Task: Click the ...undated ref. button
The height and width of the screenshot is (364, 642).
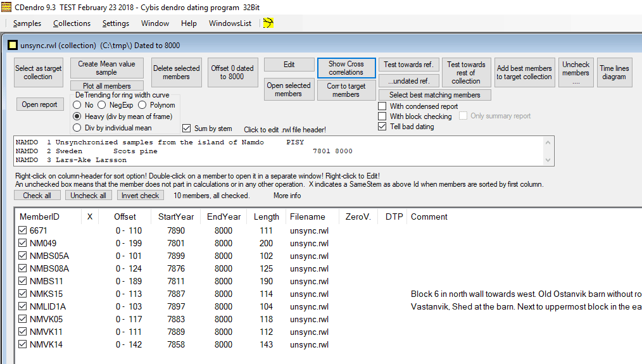Action: coord(408,80)
